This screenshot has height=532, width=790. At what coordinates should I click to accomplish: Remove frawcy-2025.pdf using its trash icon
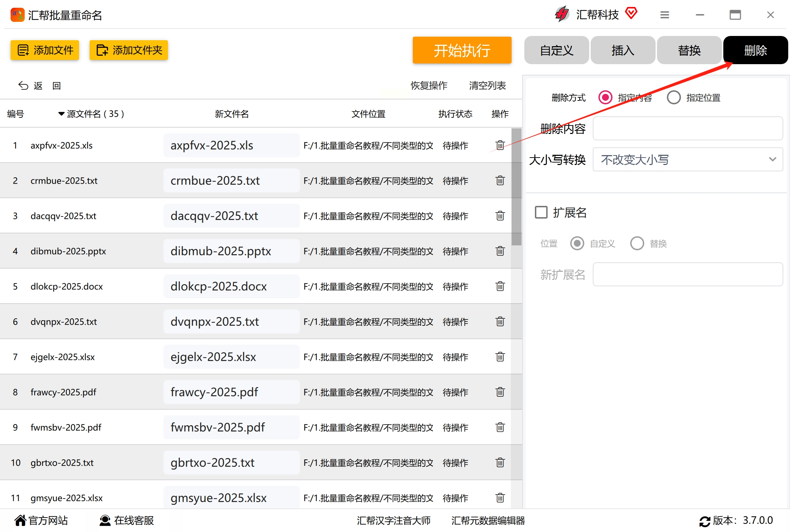[x=500, y=392]
